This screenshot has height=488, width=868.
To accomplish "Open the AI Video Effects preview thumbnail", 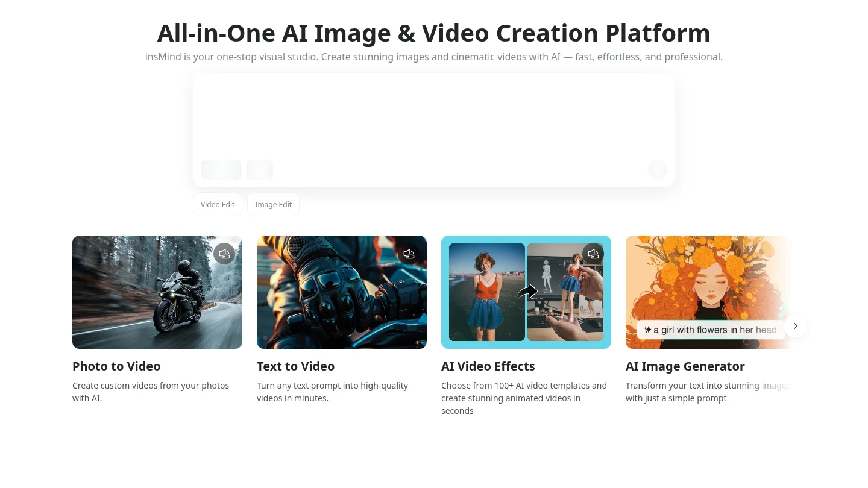I will tap(526, 292).
